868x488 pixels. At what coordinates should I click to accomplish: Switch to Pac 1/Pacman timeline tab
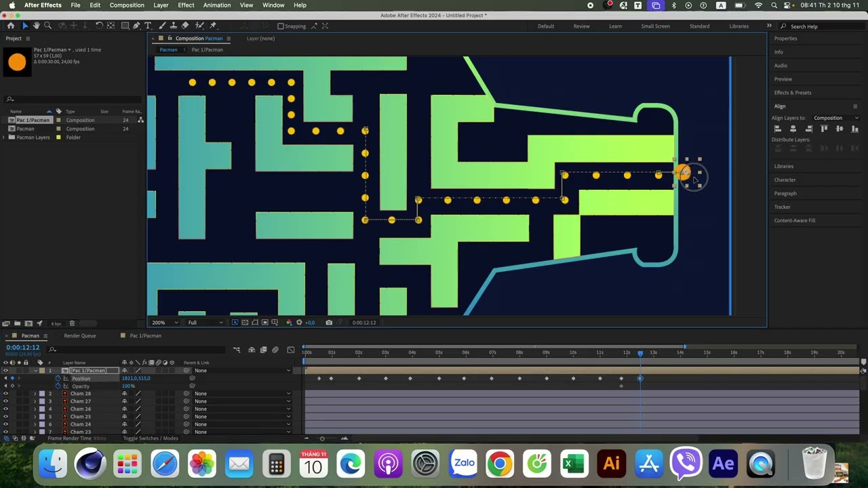tap(146, 335)
